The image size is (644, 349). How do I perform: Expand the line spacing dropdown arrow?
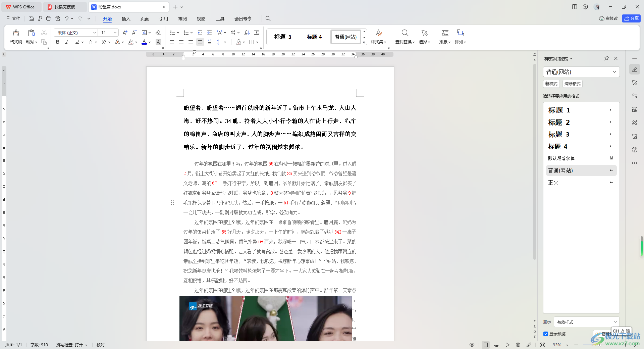pyautogui.click(x=225, y=42)
